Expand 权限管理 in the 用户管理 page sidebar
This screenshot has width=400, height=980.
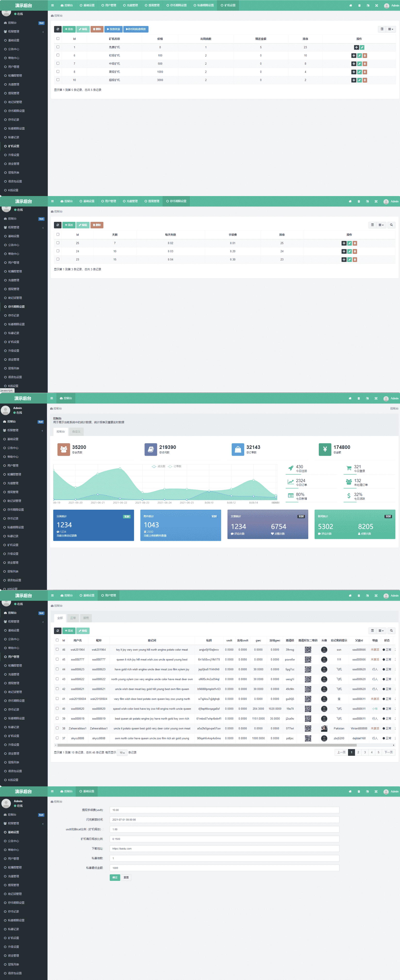[24, 622]
